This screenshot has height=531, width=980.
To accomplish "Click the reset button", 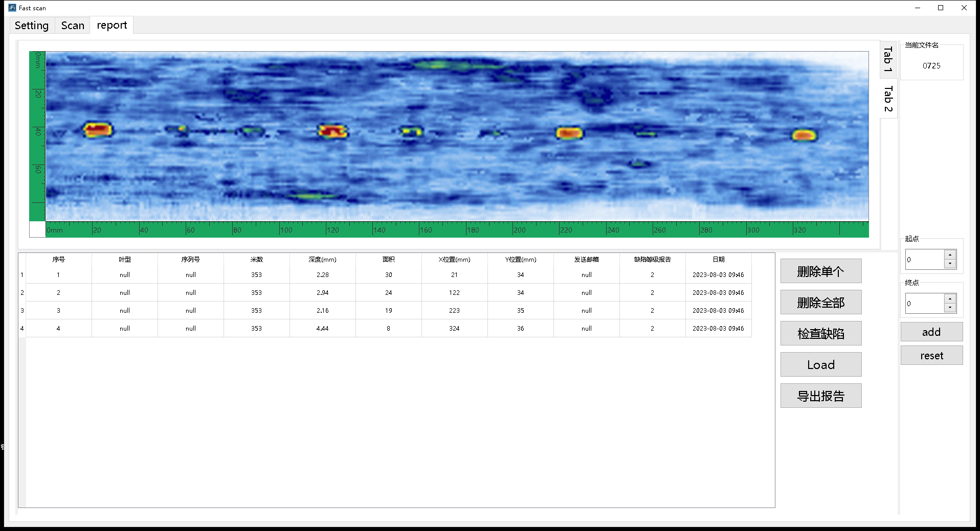I will pyautogui.click(x=931, y=356).
